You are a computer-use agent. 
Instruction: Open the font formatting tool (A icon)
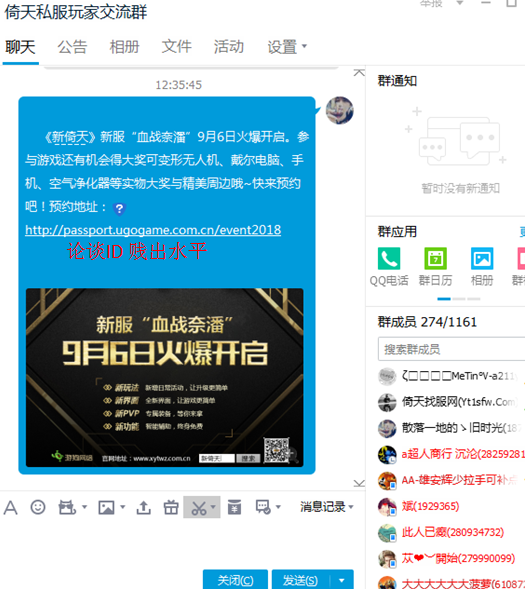(11, 507)
